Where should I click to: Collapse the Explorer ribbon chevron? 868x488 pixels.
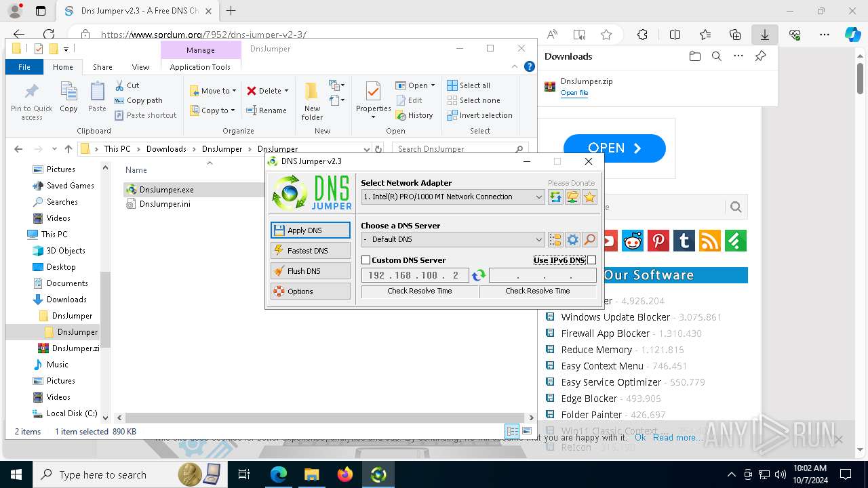515,66
